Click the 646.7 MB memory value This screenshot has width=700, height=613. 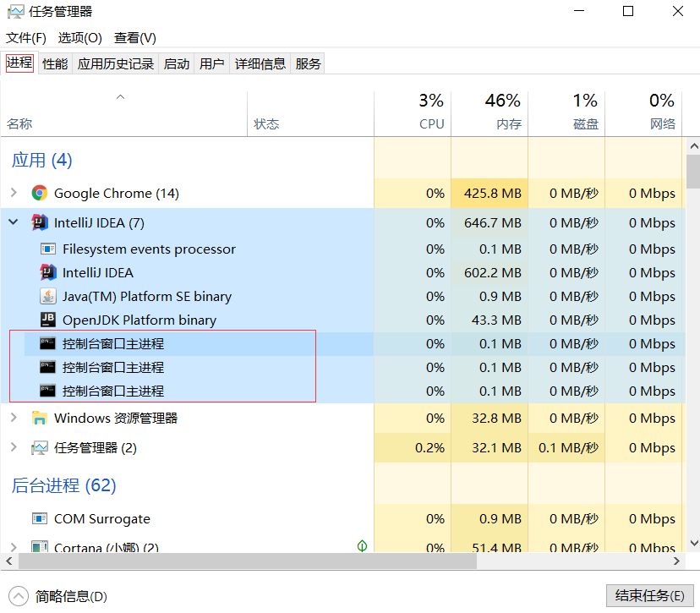(x=493, y=222)
